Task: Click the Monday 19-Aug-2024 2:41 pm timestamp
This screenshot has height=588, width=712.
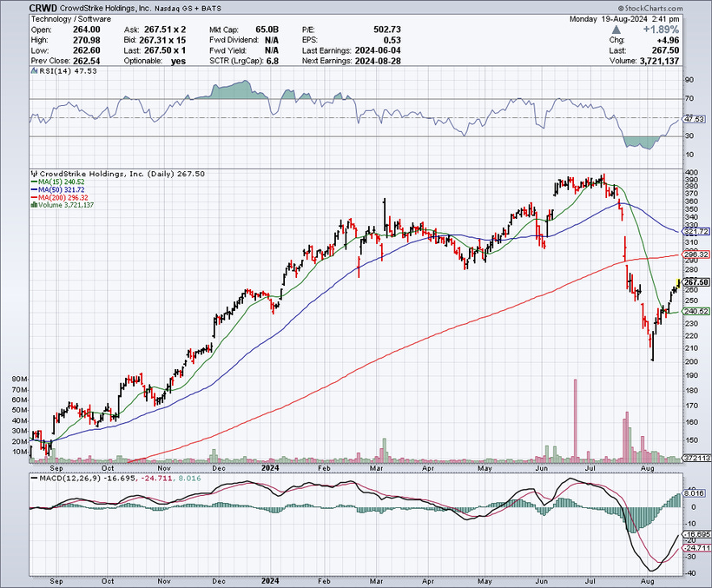Action: 624,19
